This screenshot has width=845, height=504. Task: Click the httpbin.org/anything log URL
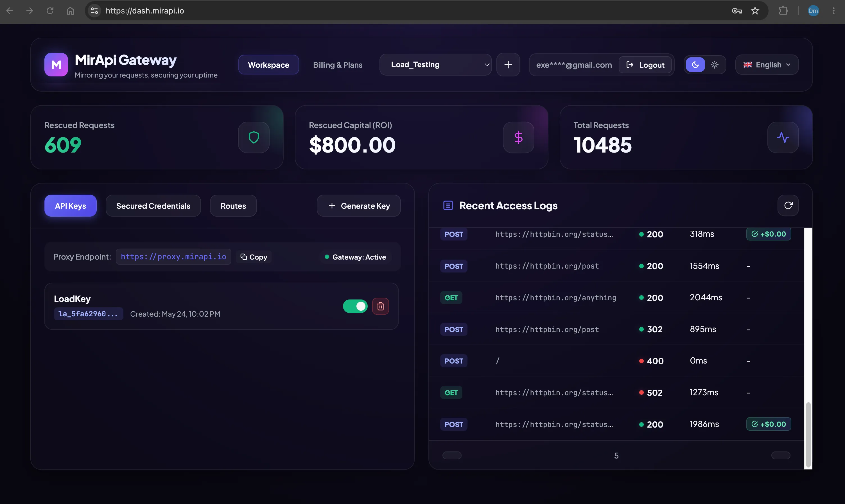click(x=555, y=298)
